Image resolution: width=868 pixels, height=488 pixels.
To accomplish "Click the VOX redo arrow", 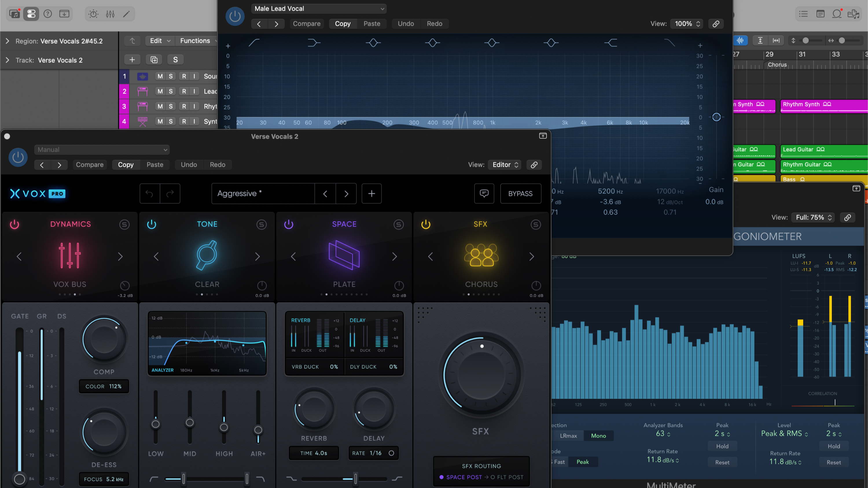I will point(170,193).
